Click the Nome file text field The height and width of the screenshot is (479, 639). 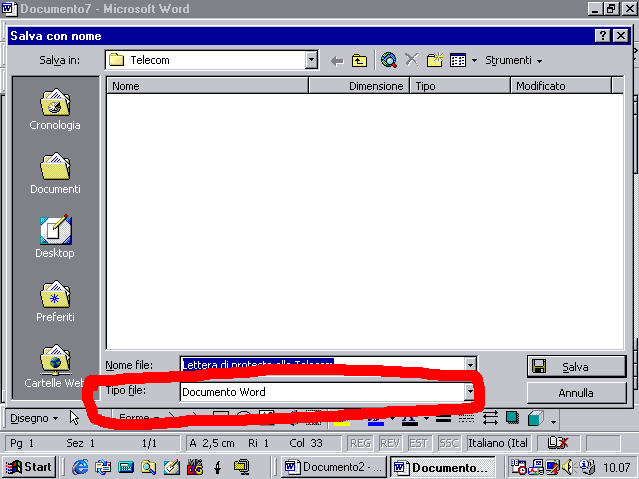[322, 364]
